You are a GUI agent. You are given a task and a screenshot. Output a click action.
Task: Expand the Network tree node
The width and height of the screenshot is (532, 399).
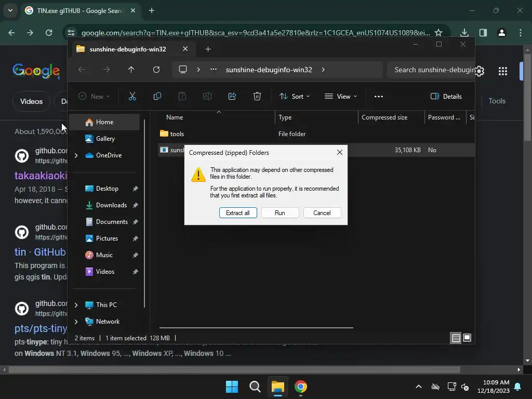point(76,322)
